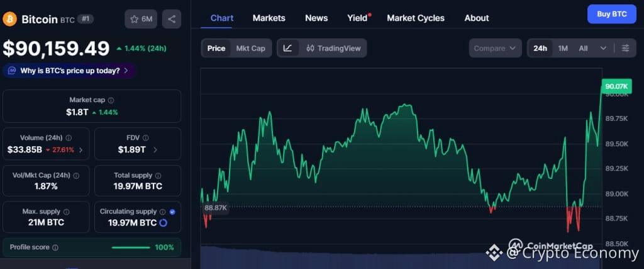Click circular supply progress ring icon
The height and width of the screenshot is (269, 644).
(x=163, y=223)
